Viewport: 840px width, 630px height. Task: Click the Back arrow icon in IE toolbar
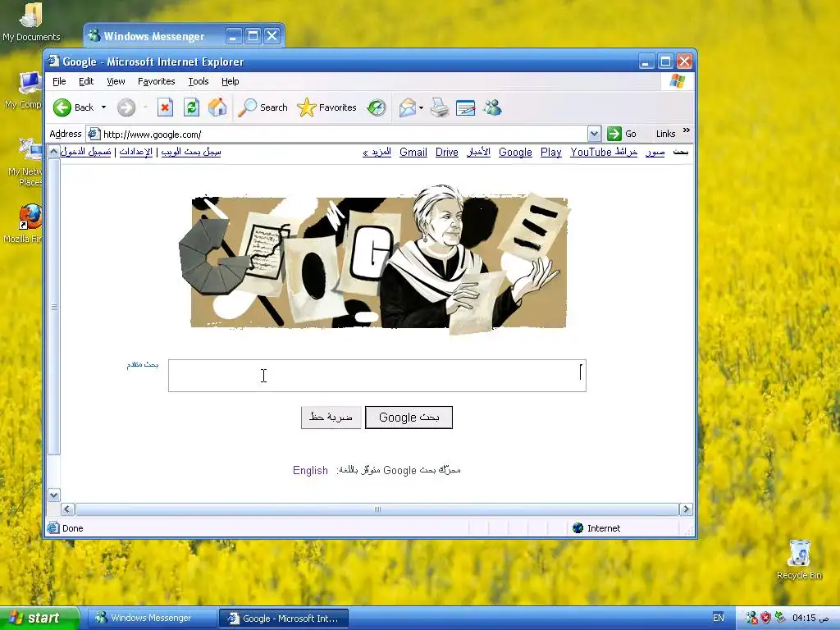tap(62, 107)
